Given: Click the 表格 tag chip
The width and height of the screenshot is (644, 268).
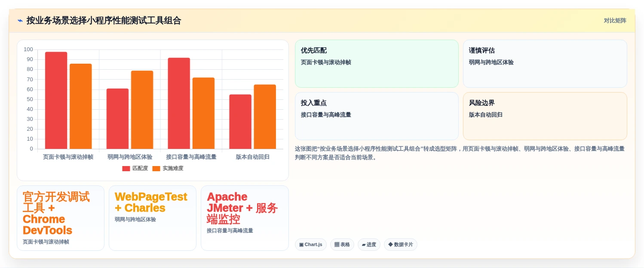Looking at the screenshot, I should (x=342, y=245).
